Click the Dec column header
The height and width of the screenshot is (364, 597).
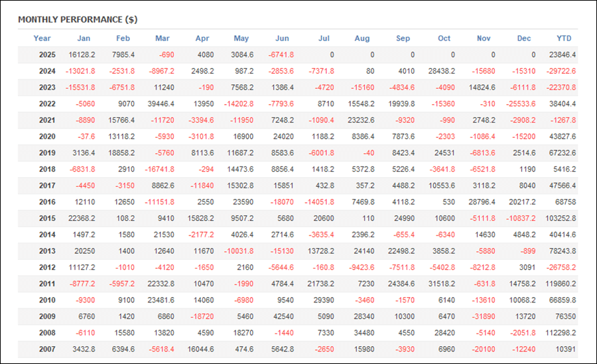[x=524, y=38]
